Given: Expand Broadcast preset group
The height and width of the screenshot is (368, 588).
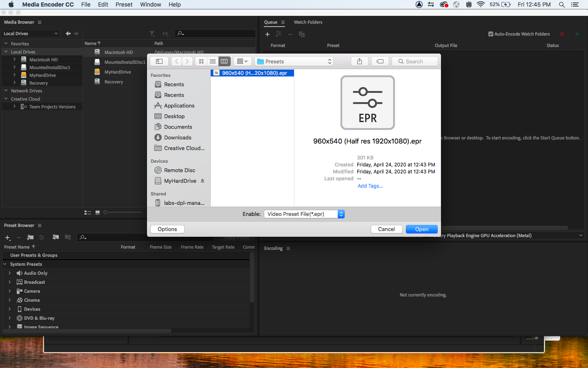Looking at the screenshot, I should coord(9,282).
